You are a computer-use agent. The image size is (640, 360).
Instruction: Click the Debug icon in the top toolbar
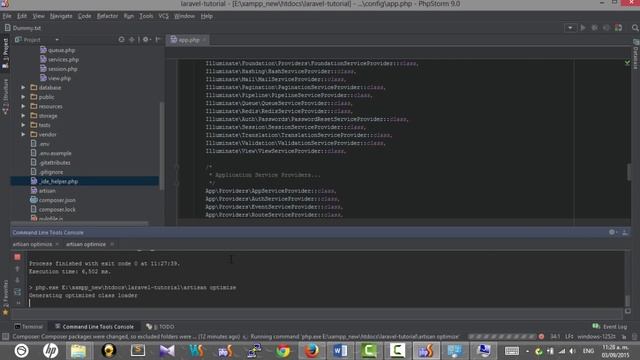coord(595,28)
